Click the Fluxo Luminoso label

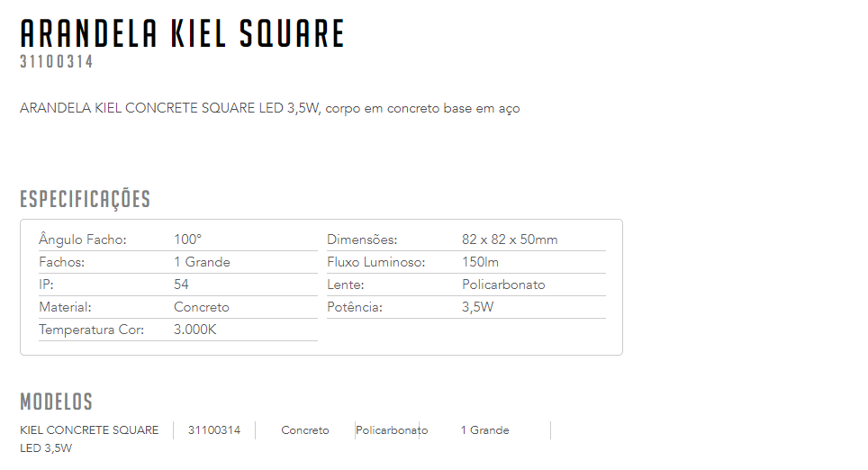[x=375, y=262]
